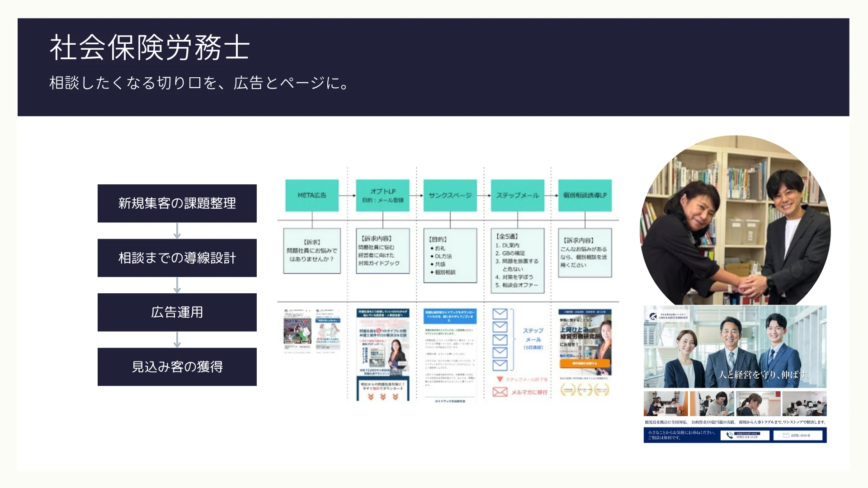Click the text メルマガに移行
Screen dimensions: 868x488
[x=529, y=392]
